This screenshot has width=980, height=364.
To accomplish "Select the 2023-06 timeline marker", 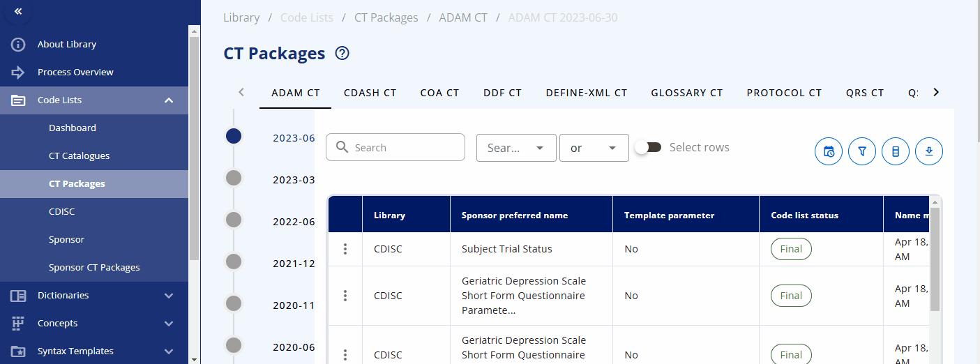I will [234, 136].
